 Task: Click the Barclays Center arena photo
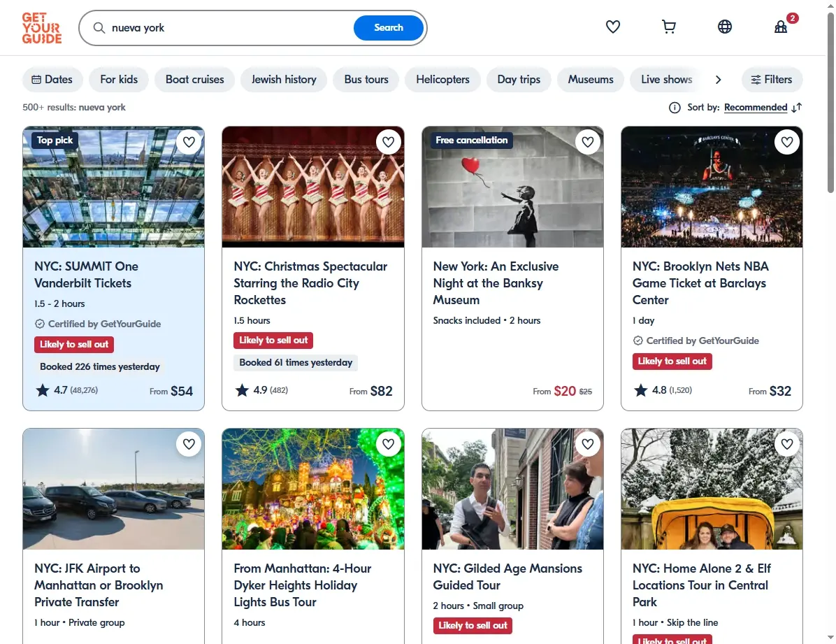tap(712, 187)
